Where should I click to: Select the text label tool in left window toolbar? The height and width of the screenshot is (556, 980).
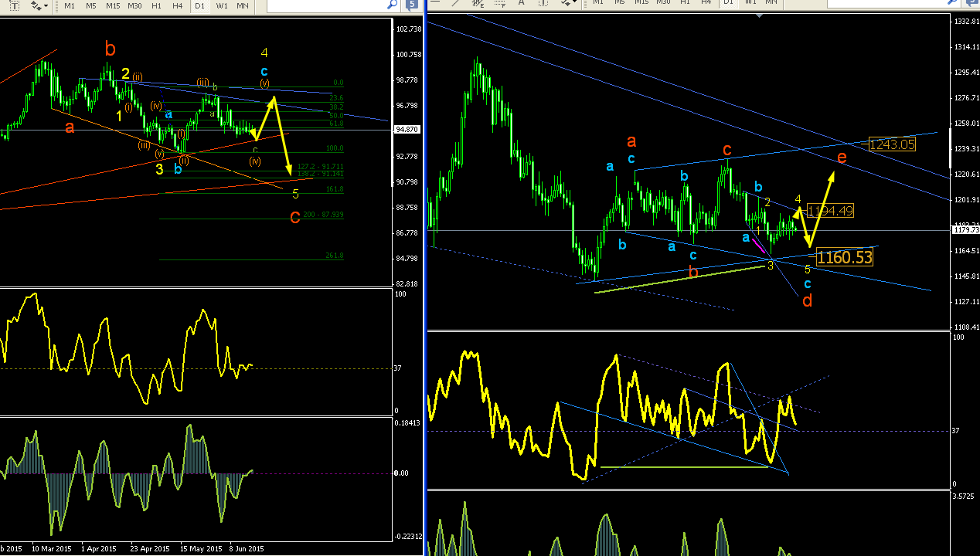tap(15, 5)
